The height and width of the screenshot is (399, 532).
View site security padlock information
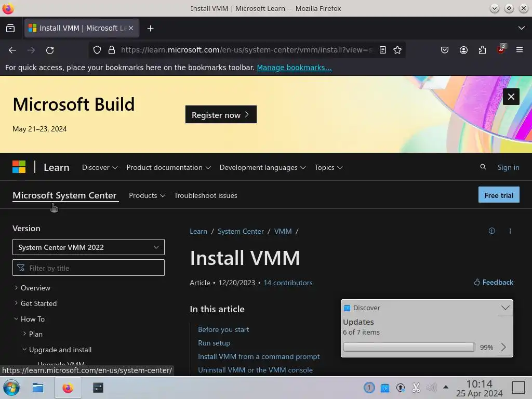click(x=112, y=50)
